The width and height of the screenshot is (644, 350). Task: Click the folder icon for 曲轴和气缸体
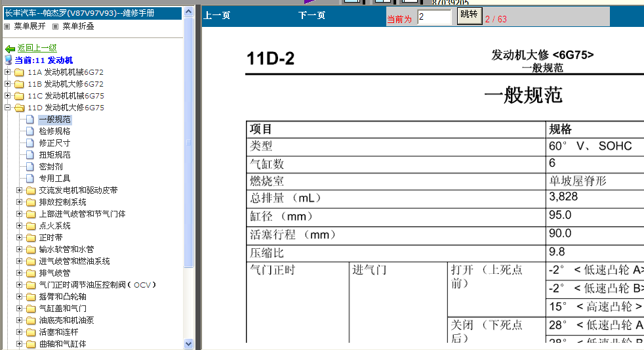[31, 344]
